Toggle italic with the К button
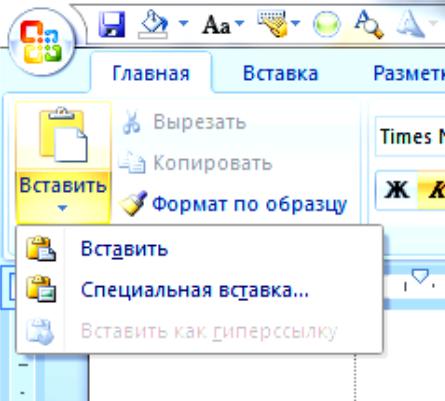 (432, 190)
